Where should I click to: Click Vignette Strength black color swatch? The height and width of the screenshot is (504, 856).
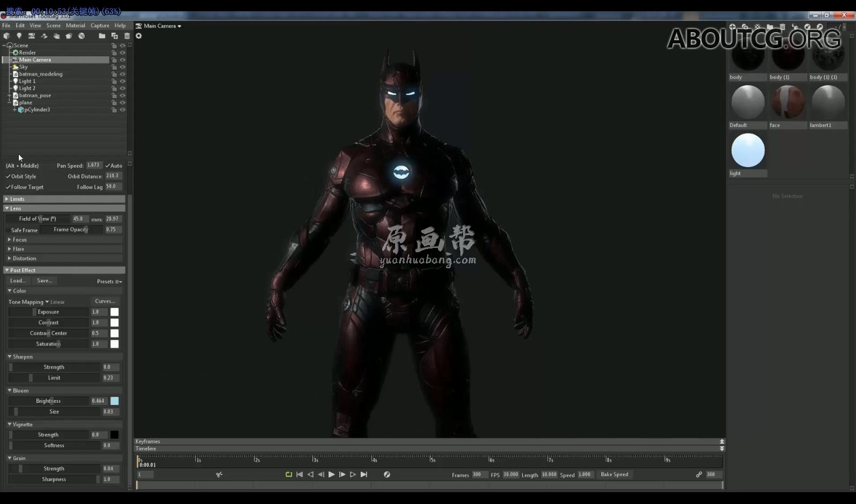pyautogui.click(x=115, y=435)
